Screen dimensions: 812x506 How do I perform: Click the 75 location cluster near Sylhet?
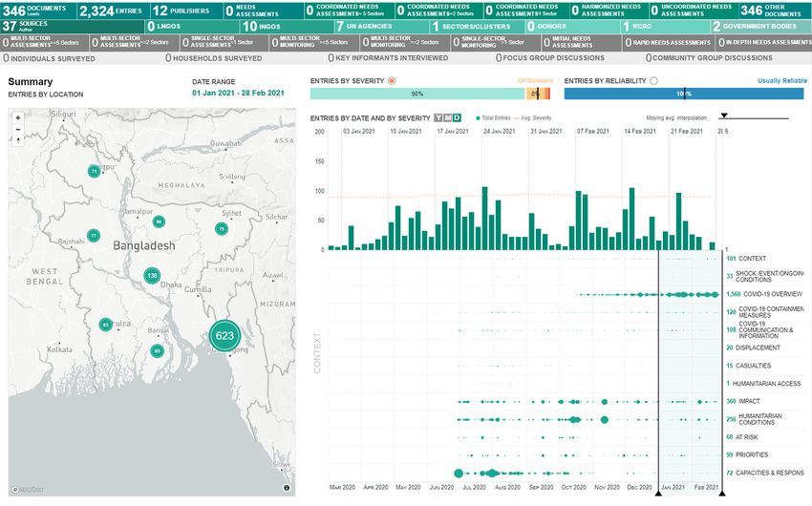click(x=222, y=228)
